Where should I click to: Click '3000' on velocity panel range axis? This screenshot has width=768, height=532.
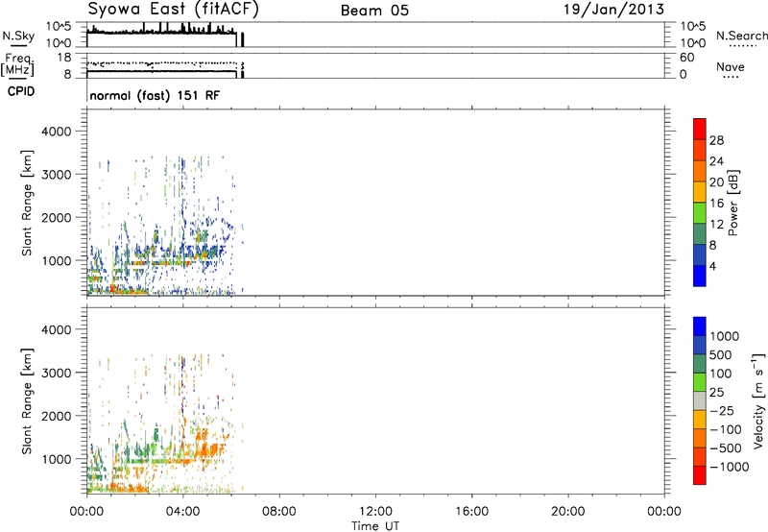click(57, 373)
